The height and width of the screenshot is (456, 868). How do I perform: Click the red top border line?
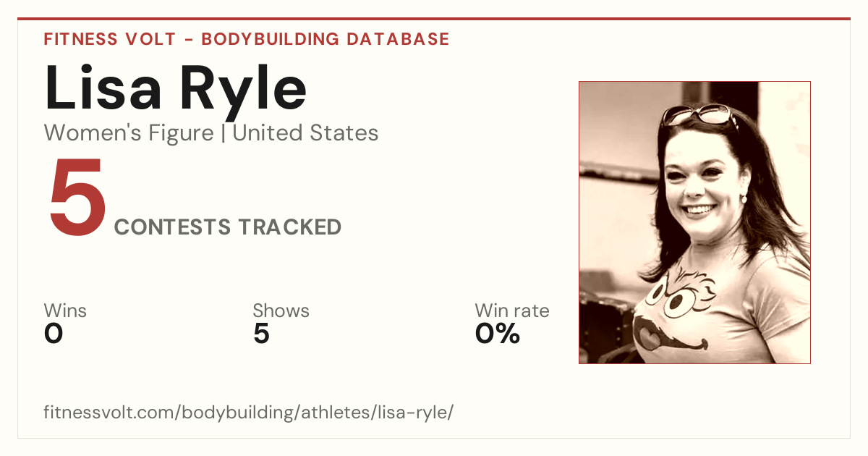[x=434, y=19]
